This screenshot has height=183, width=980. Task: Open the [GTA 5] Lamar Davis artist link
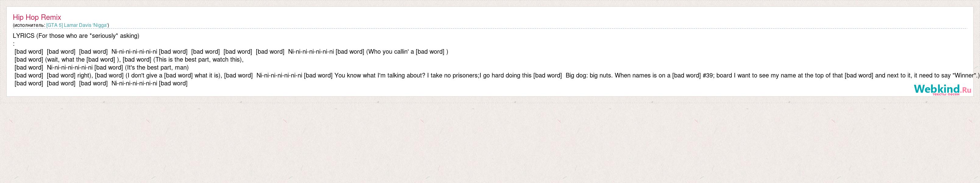click(77, 25)
